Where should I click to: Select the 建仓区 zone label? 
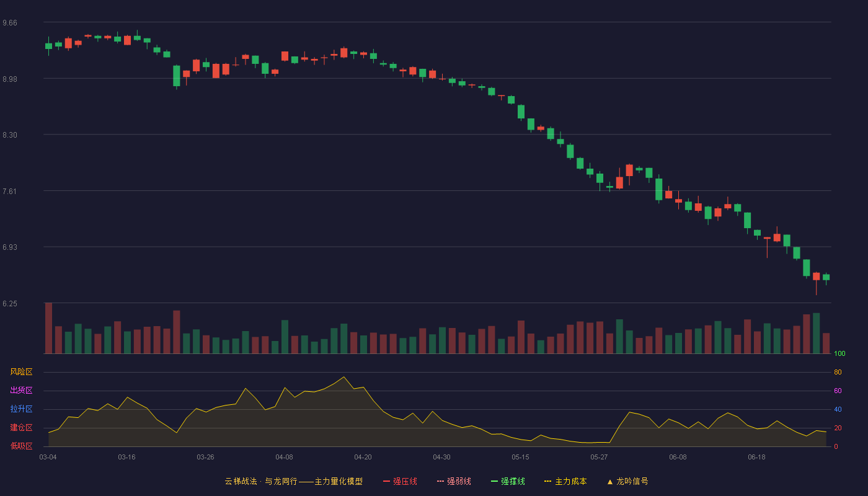[22, 428]
